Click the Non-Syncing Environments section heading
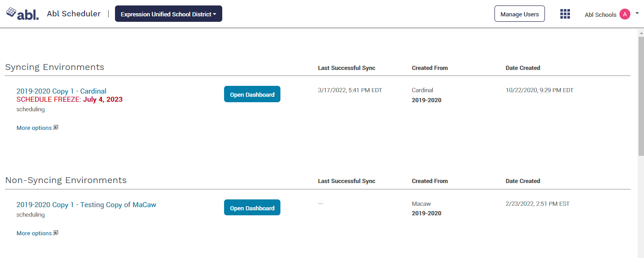Image resolution: width=644 pixels, height=258 pixels. click(x=66, y=180)
